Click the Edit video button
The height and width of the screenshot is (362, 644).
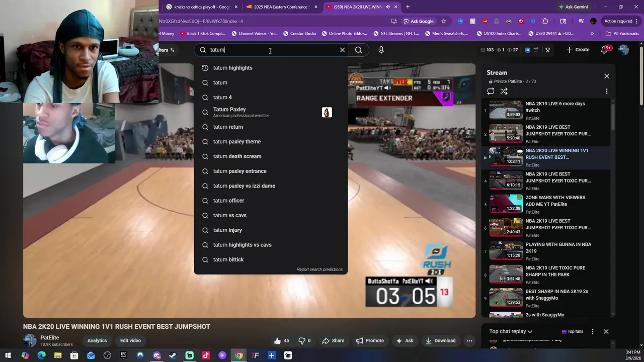click(x=130, y=340)
